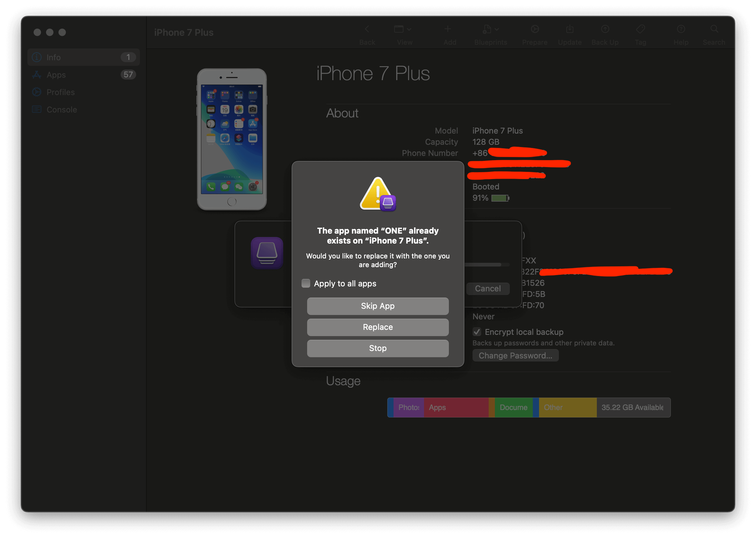756x538 pixels.
Task: Expand the Blueprints dropdown
Action: point(491,30)
